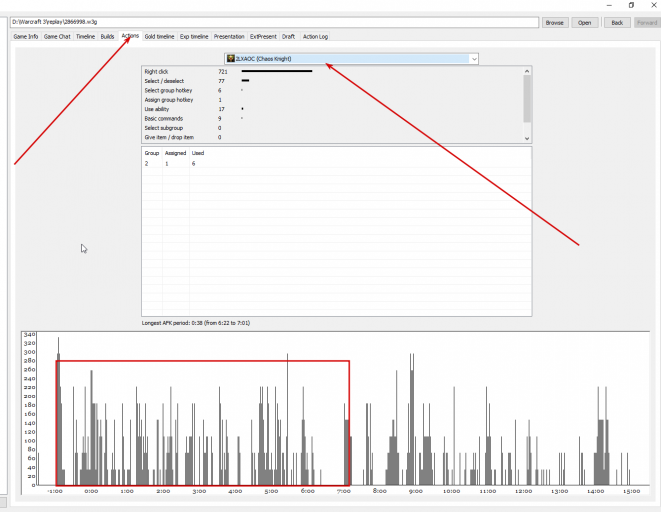Restore down the window
Image resolution: width=661 pixels, height=512 pixels.
click(x=631, y=5)
